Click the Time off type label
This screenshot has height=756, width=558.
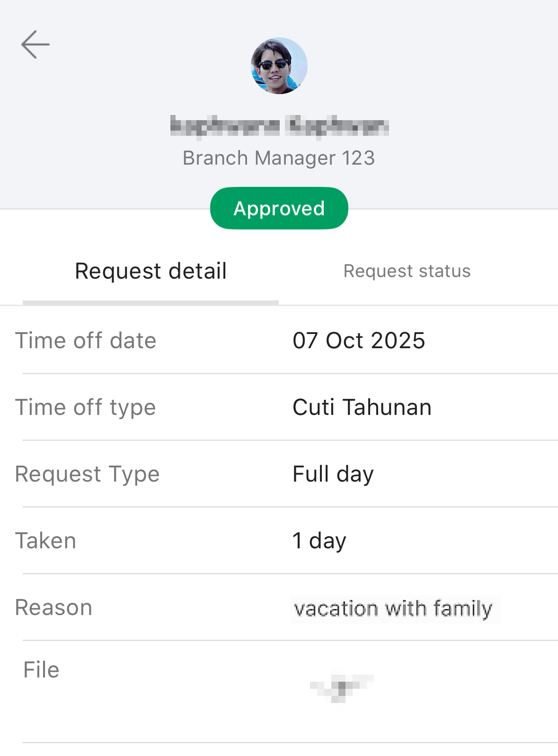coord(86,407)
